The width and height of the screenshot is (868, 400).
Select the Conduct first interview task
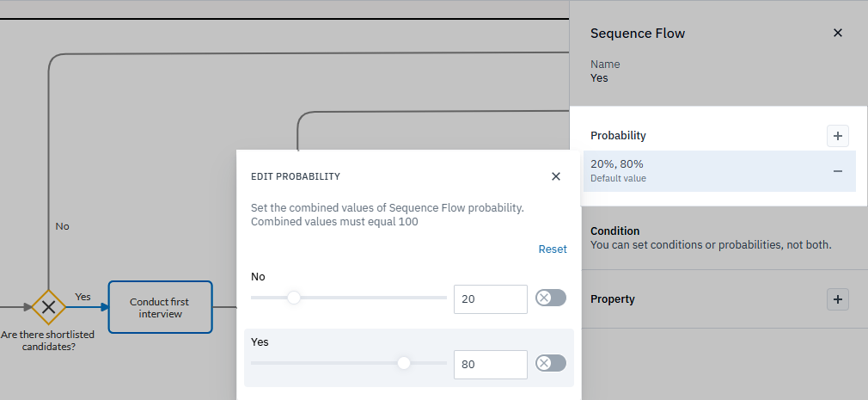tap(160, 307)
